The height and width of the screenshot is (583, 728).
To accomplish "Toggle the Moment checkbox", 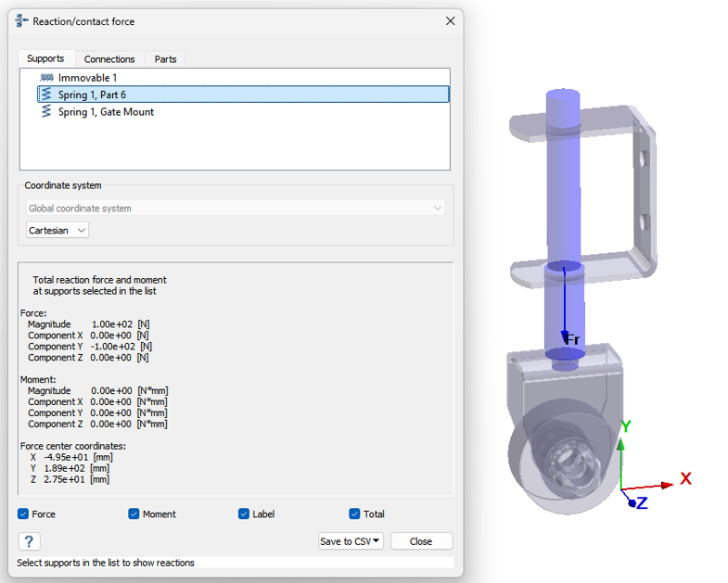I will click(x=134, y=514).
